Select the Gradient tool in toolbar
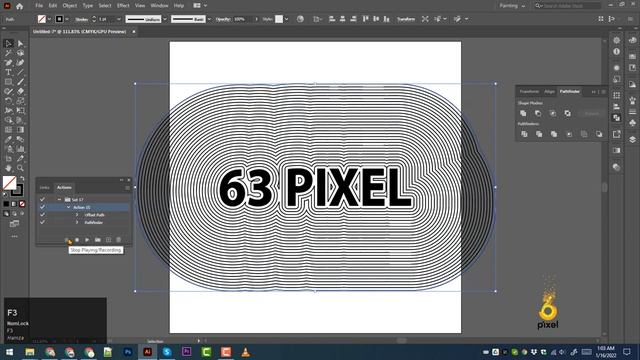This screenshot has height=360, width=640. pos(20,130)
